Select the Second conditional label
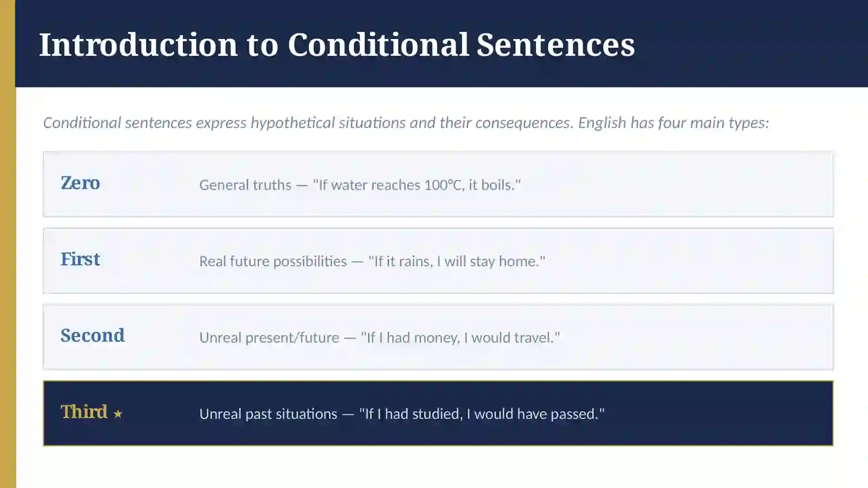Screen dimensions: 868x488 93,336
